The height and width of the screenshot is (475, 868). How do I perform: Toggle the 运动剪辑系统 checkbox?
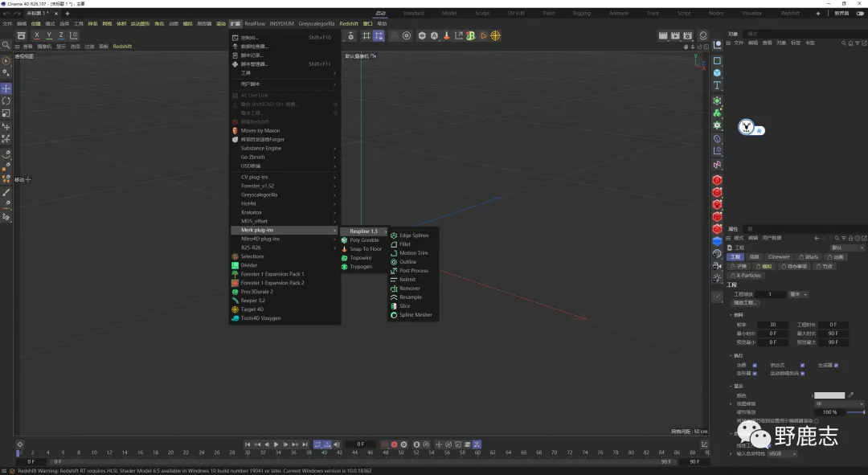click(x=803, y=374)
